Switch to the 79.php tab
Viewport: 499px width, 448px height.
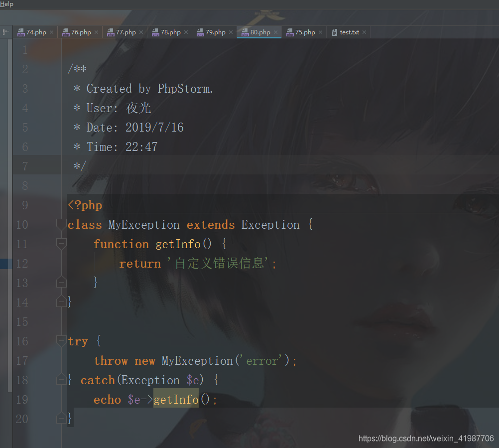coord(215,32)
